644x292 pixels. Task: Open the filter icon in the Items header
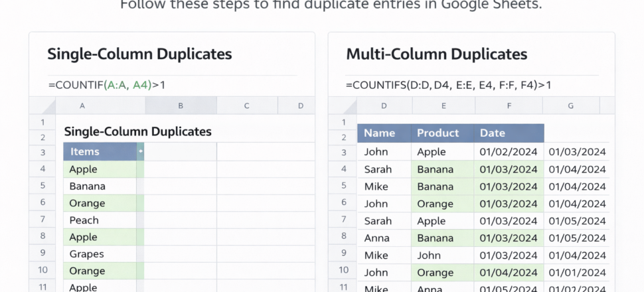pos(141,151)
